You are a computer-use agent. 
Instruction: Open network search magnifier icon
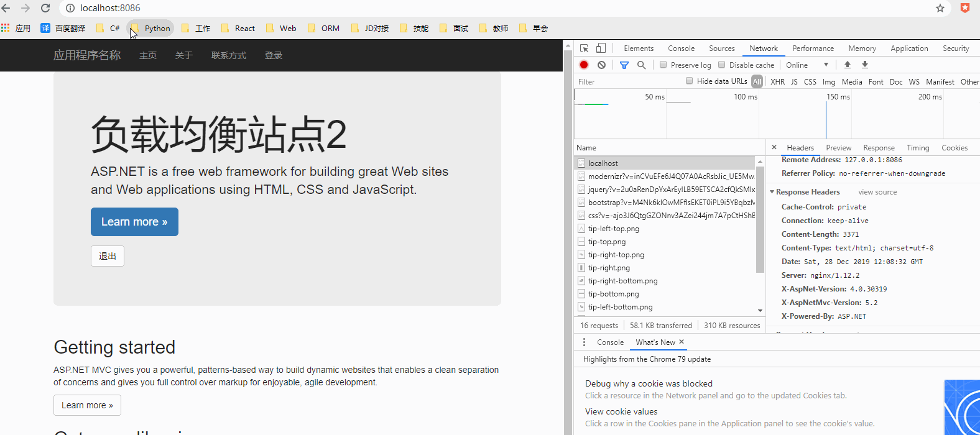point(641,65)
